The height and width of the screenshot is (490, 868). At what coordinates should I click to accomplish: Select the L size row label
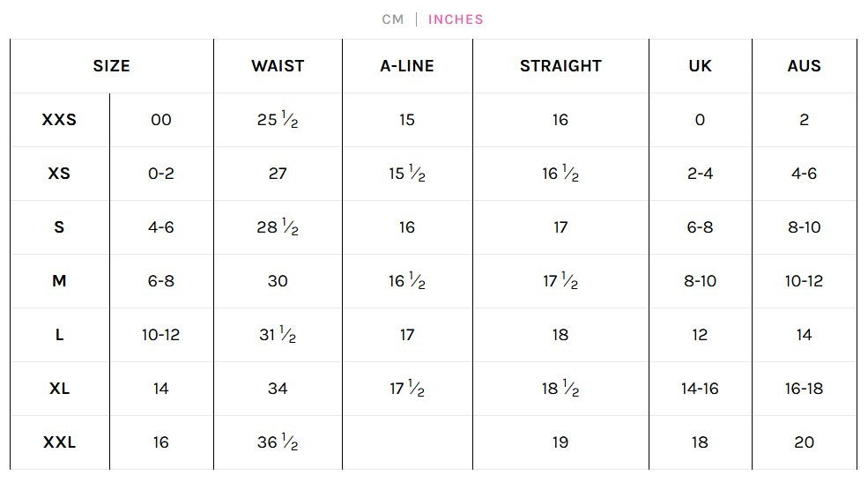[x=59, y=334]
